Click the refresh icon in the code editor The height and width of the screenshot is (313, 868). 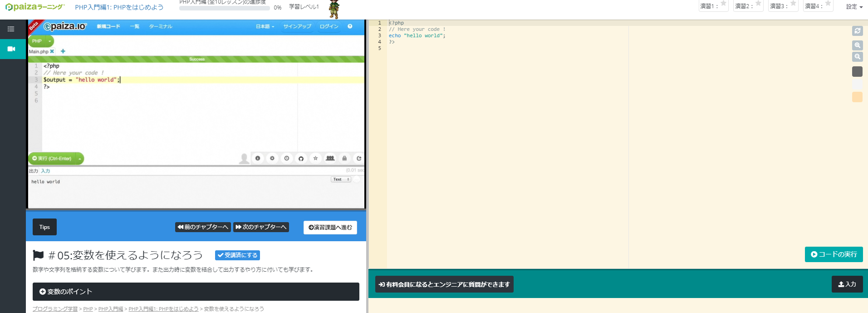point(857,31)
